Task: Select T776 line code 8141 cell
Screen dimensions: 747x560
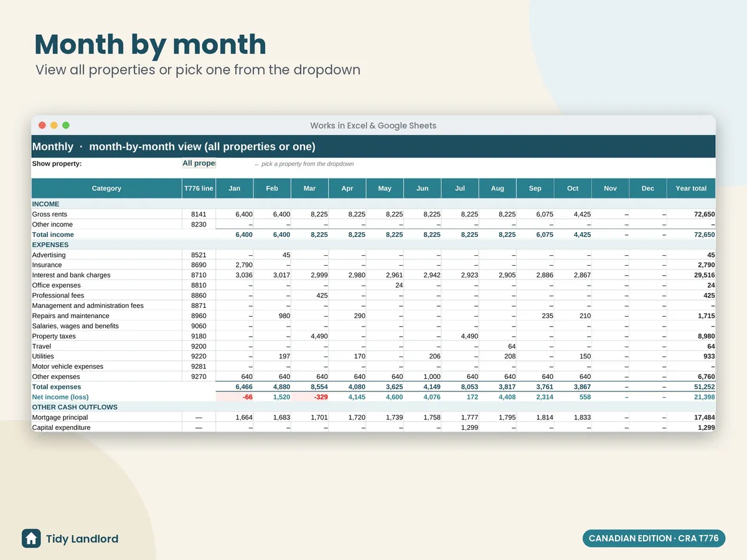Action: (199, 214)
